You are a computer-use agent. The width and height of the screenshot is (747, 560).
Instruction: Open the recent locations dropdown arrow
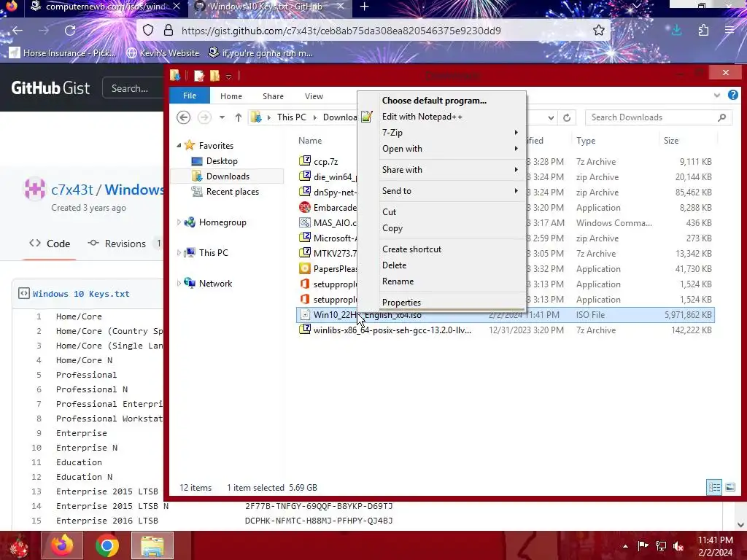pos(222,117)
